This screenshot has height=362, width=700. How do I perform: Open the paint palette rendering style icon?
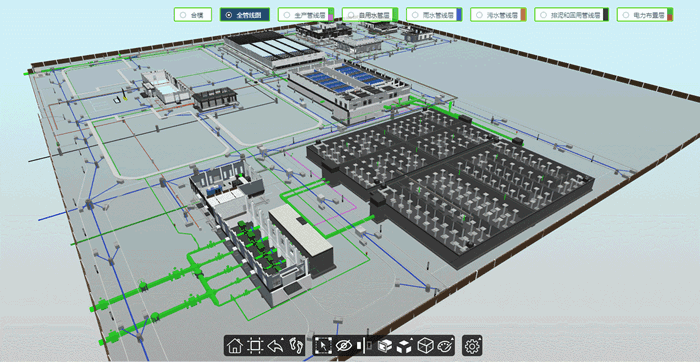pos(444,345)
